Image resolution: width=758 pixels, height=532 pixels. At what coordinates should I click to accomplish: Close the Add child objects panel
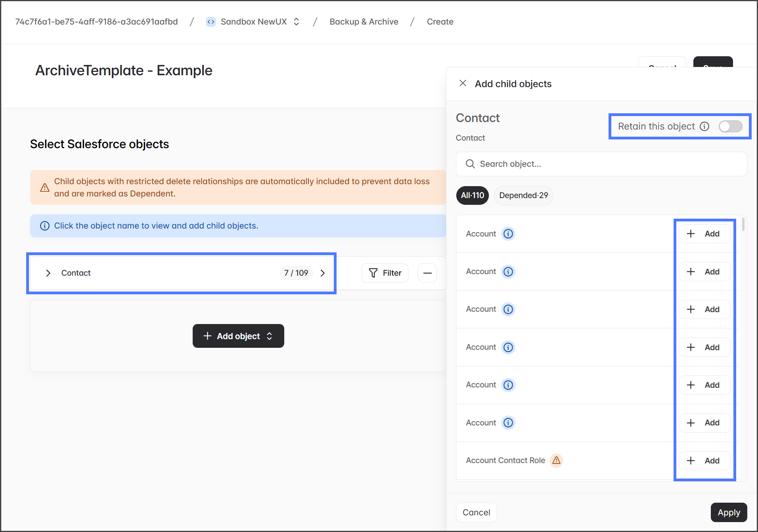(462, 83)
